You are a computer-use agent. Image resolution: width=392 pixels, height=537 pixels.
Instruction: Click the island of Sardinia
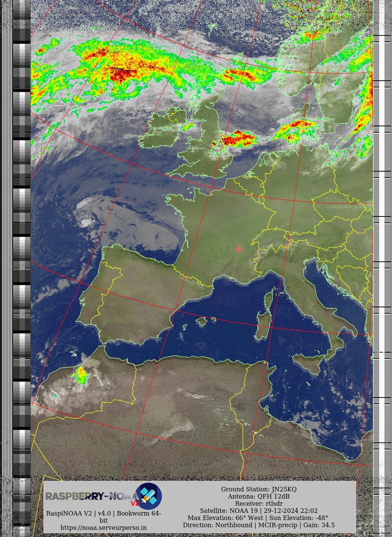click(x=262, y=327)
